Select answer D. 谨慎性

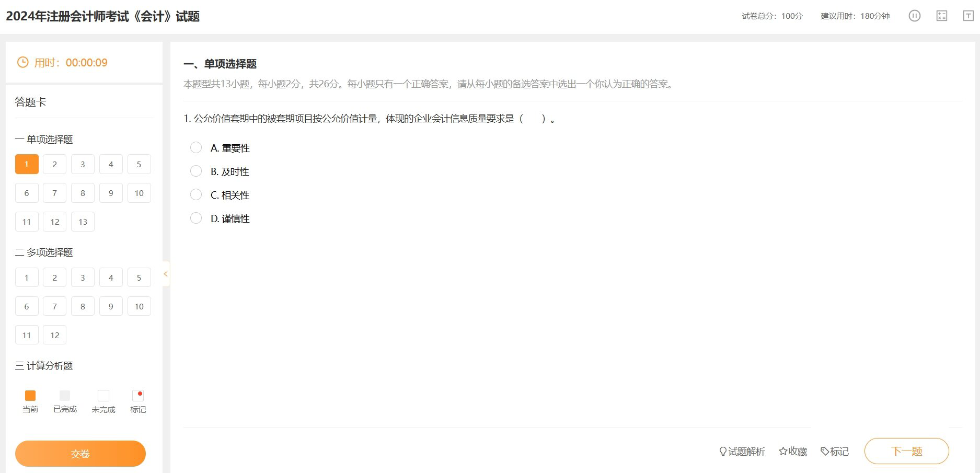196,218
